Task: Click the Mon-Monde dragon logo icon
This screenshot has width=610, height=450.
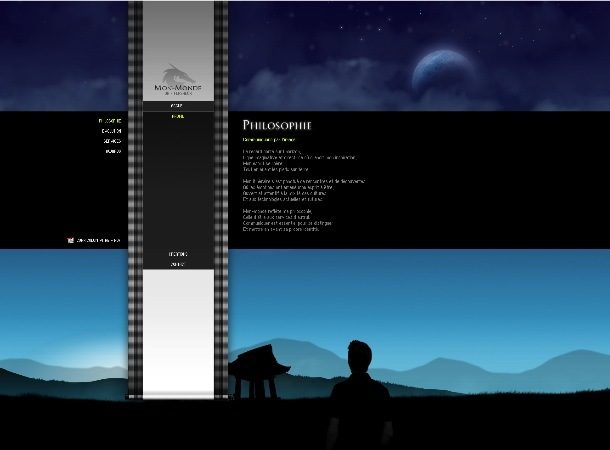Action: pyautogui.click(x=177, y=74)
